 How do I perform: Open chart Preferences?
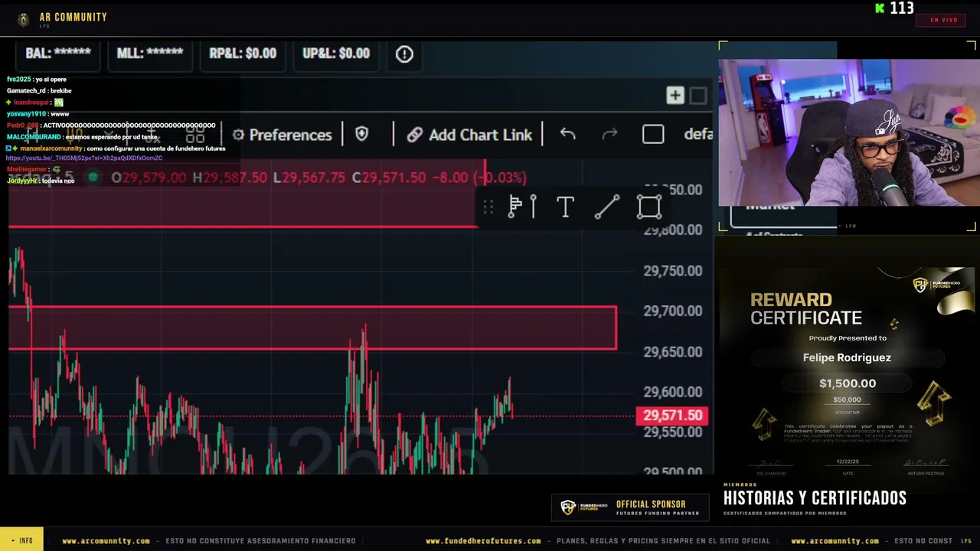282,135
